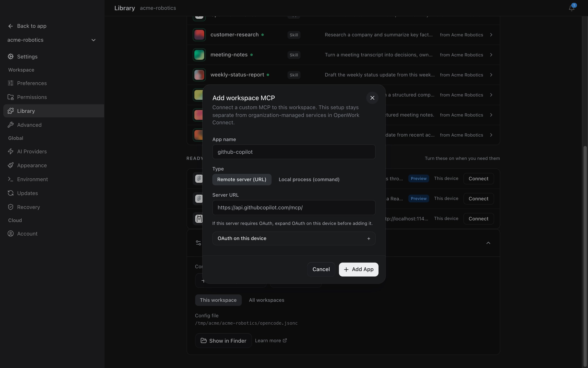
Task: Open Advanced settings in sidebar
Action: [x=54, y=125]
